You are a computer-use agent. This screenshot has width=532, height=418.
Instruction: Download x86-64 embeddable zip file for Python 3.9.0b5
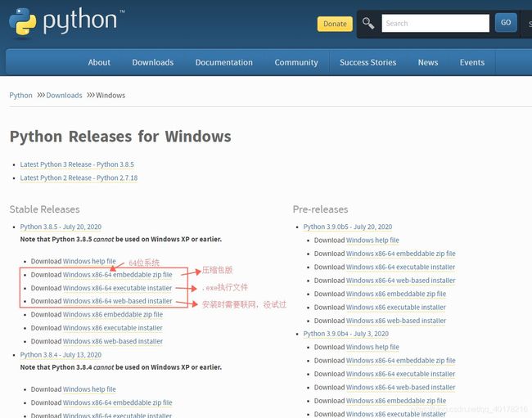coord(401,254)
